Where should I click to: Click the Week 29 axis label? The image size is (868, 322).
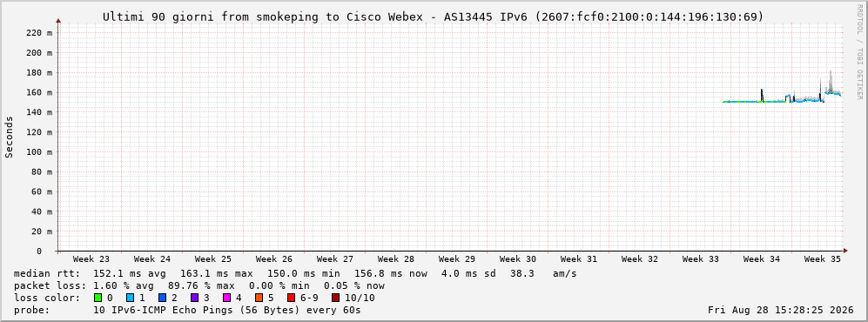pos(457,259)
